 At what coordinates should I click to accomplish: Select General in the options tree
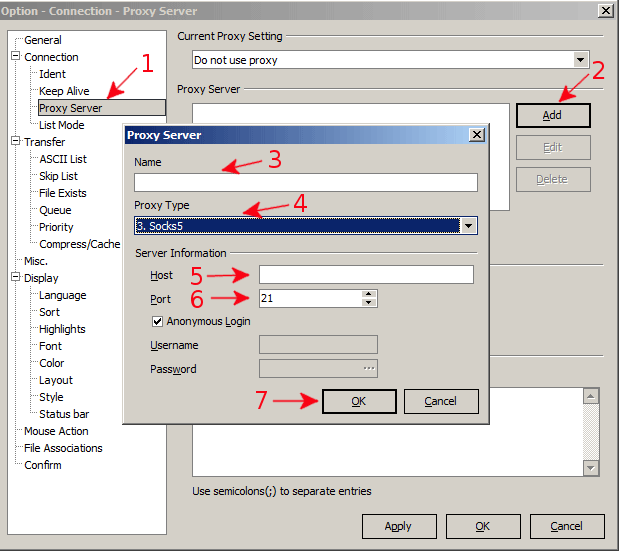click(x=43, y=40)
